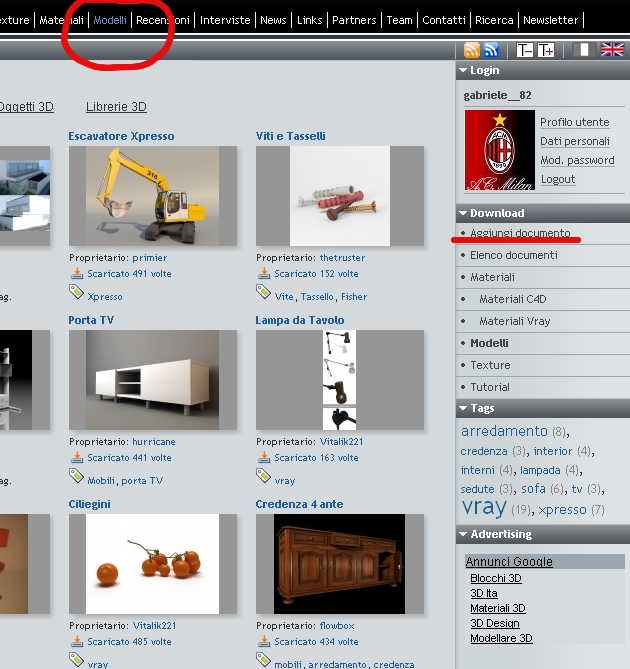Switch to the Librerie 3D tab

(x=116, y=107)
